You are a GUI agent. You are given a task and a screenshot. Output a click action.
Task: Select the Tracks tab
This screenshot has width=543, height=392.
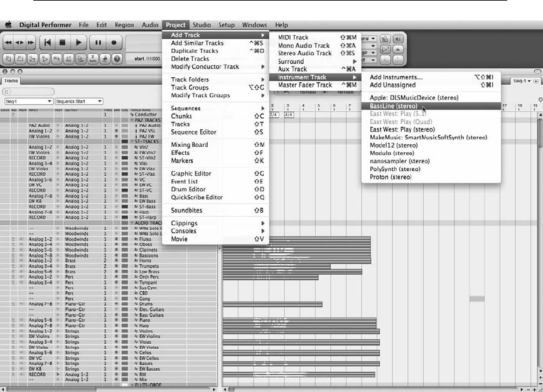[11, 81]
